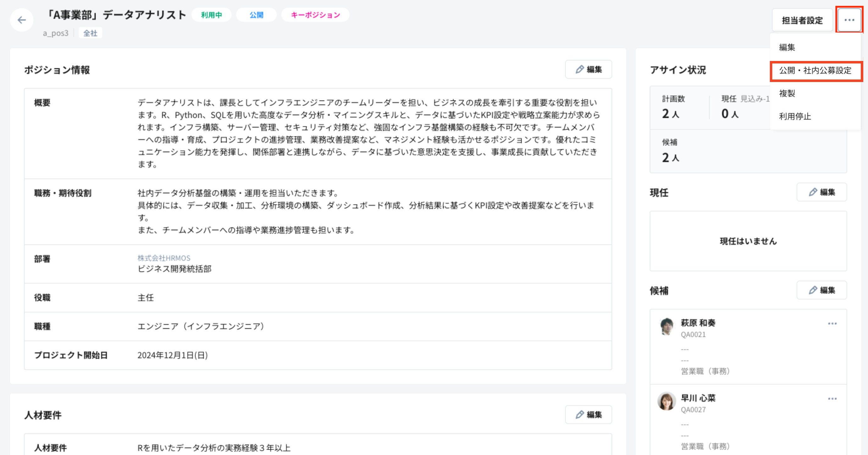Screen dimensions: 868x455
Task: Click pencil edit icon for 候補 section
Action: (x=821, y=290)
